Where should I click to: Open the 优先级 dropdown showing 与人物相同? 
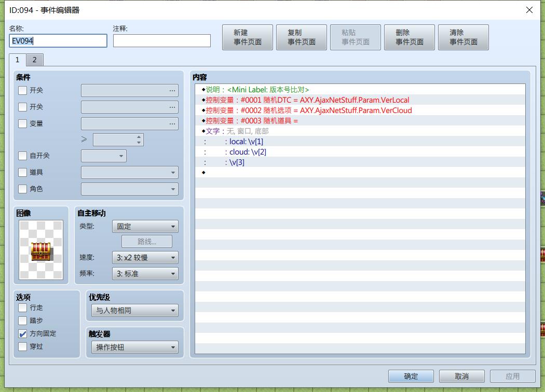135,311
